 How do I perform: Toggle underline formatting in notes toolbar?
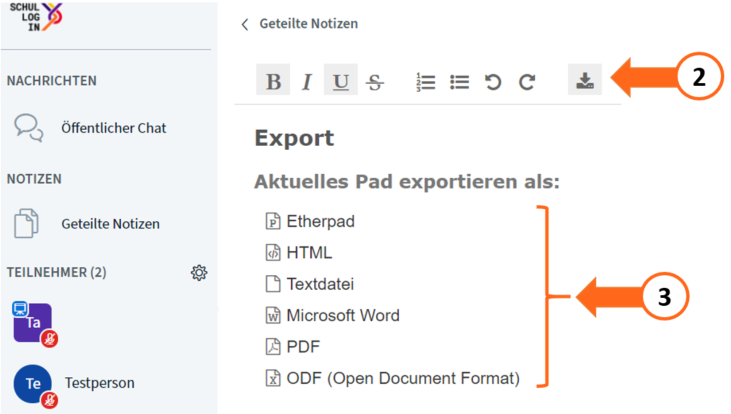341,80
